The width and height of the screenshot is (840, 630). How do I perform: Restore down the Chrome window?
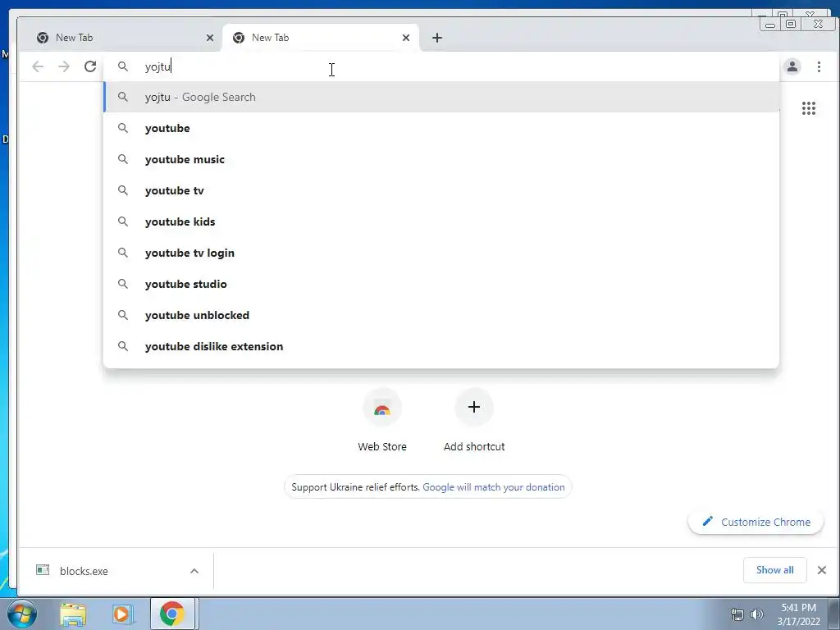tap(790, 24)
